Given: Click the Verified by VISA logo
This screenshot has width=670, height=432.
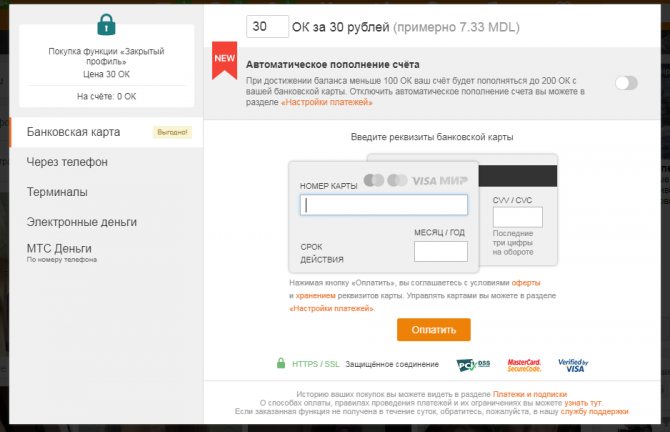Looking at the screenshot, I should (x=573, y=365).
